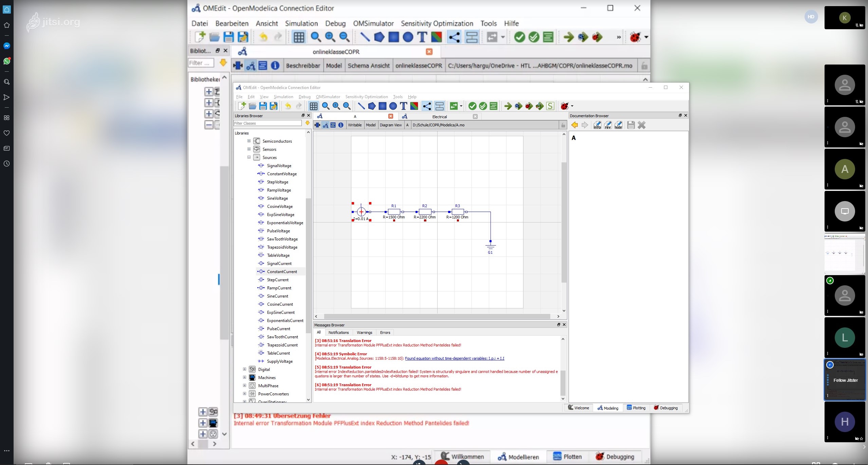The width and height of the screenshot is (868, 465).
Task: Go back in Documentation Browser
Action: (574, 125)
